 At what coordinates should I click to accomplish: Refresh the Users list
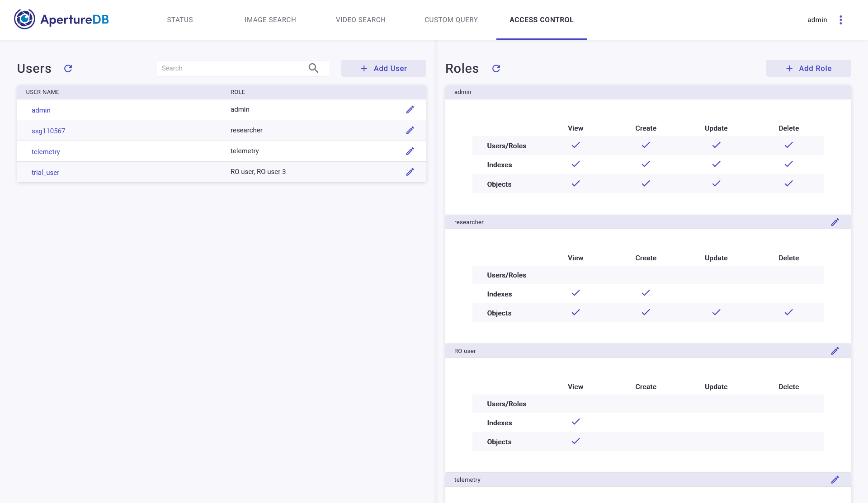pyautogui.click(x=68, y=68)
